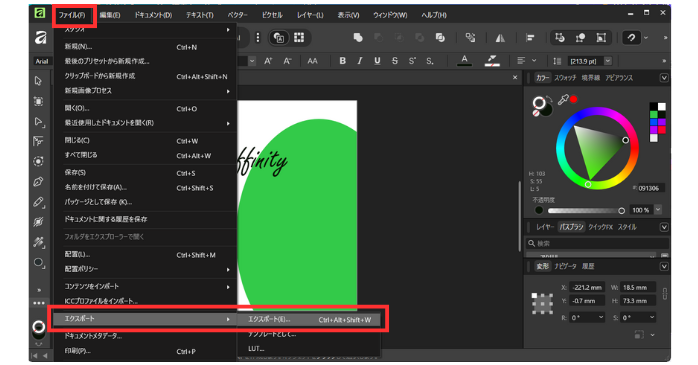Screen dimensions: 698x365
Task: Click the snapping magnet icon
Action: point(631,38)
